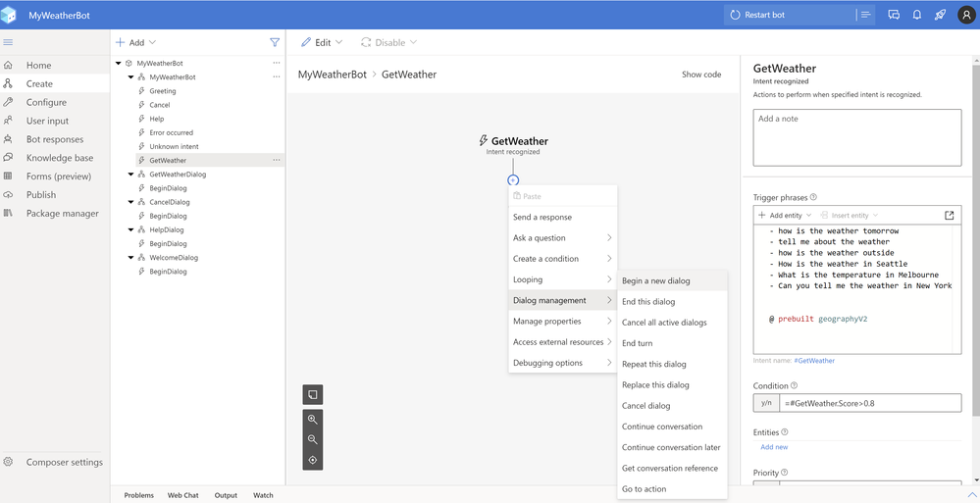Image resolution: width=980 pixels, height=503 pixels.
Task: Toggle the hamburger navigation menu
Action: click(x=8, y=42)
